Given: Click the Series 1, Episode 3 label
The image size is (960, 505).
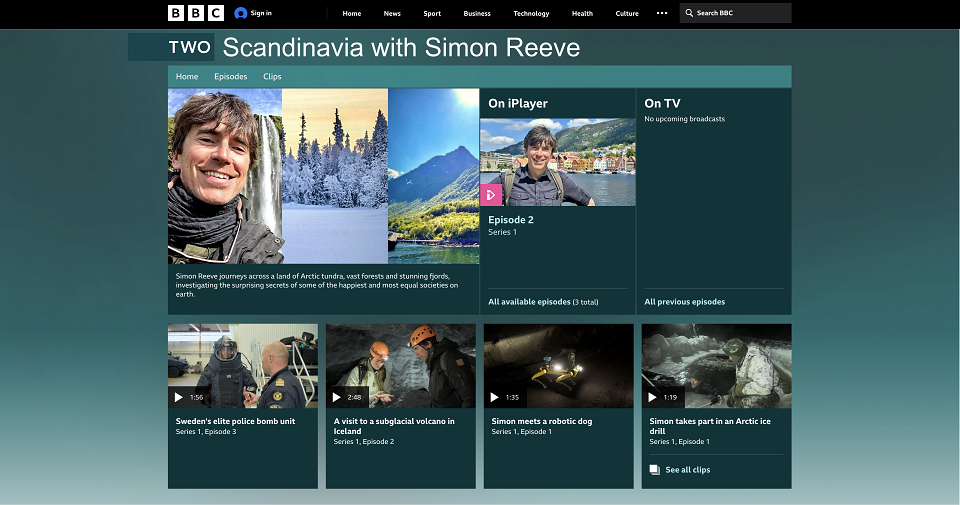Looking at the screenshot, I should point(206,432).
